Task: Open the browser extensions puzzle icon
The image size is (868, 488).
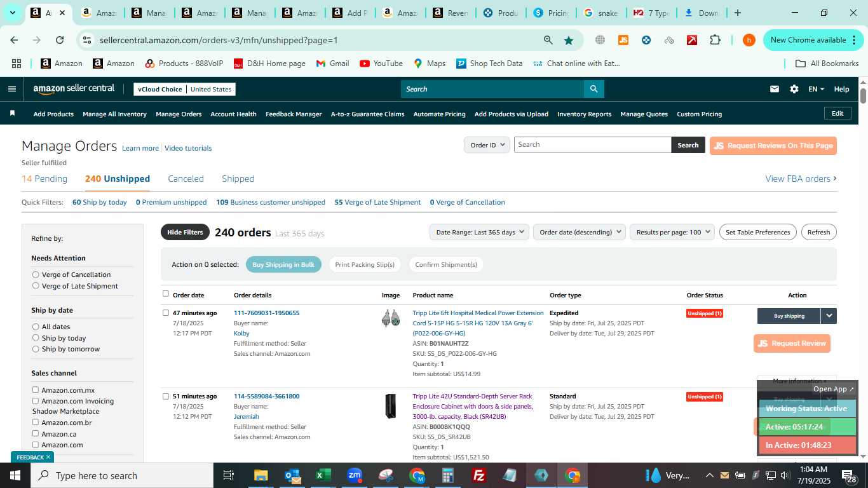Action: (715, 40)
